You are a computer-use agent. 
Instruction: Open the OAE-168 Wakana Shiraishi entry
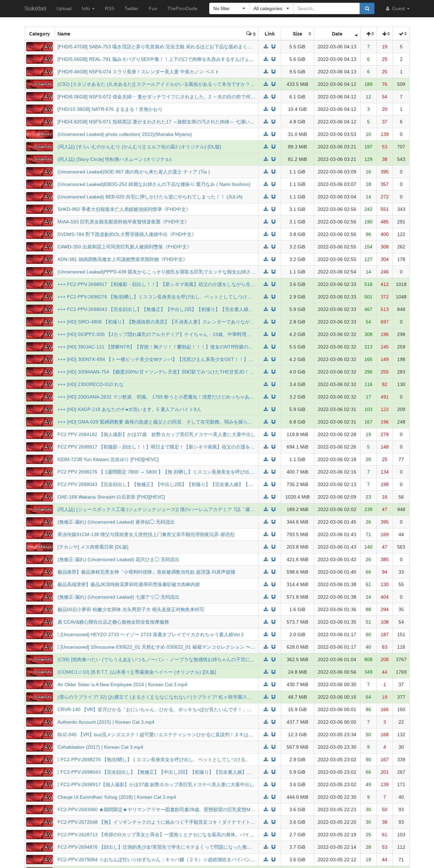[x=111, y=497]
